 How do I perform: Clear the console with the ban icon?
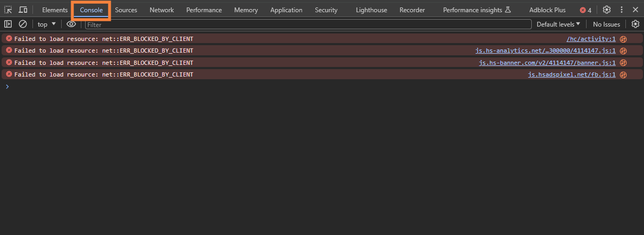click(x=23, y=24)
